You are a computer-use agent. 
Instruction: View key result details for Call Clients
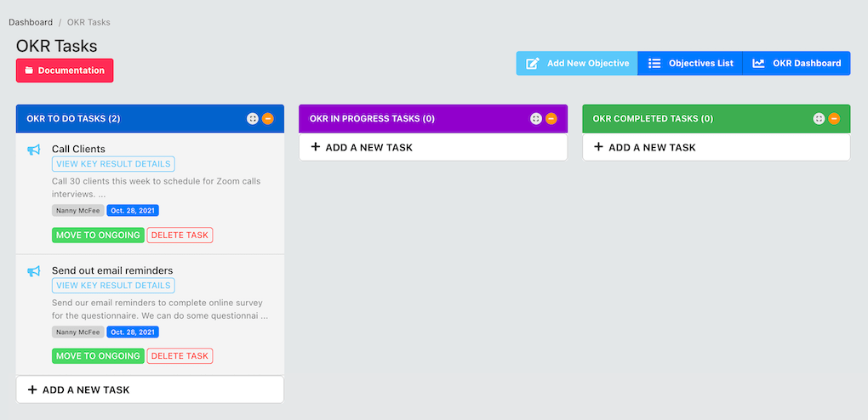pos(113,164)
